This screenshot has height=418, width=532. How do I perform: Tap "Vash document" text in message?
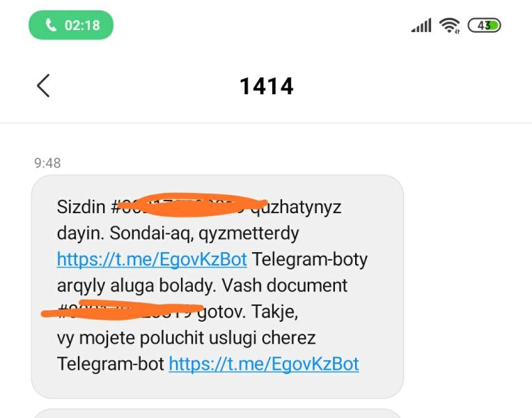pyautogui.click(x=285, y=285)
